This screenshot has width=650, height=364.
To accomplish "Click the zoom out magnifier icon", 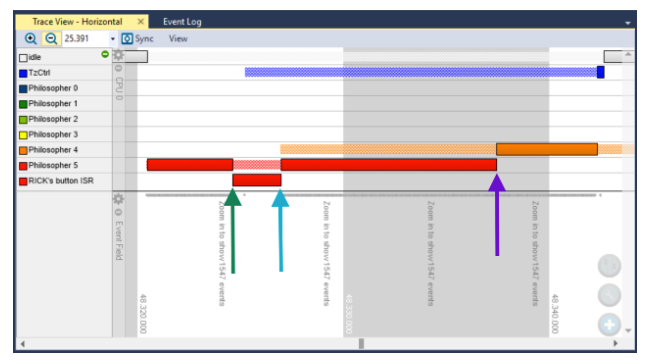I will pyautogui.click(x=51, y=39).
